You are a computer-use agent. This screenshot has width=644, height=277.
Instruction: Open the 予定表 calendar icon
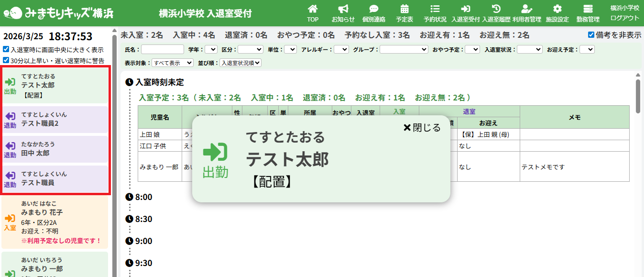pos(404,9)
